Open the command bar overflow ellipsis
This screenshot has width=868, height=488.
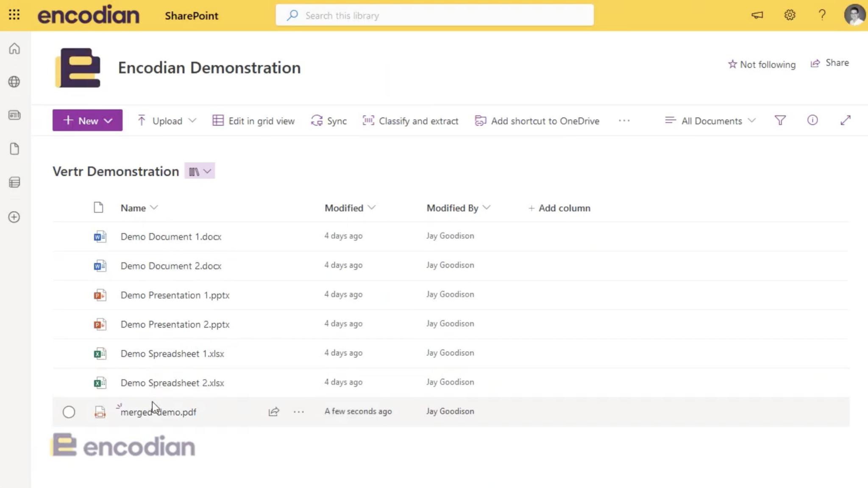click(x=624, y=121)
